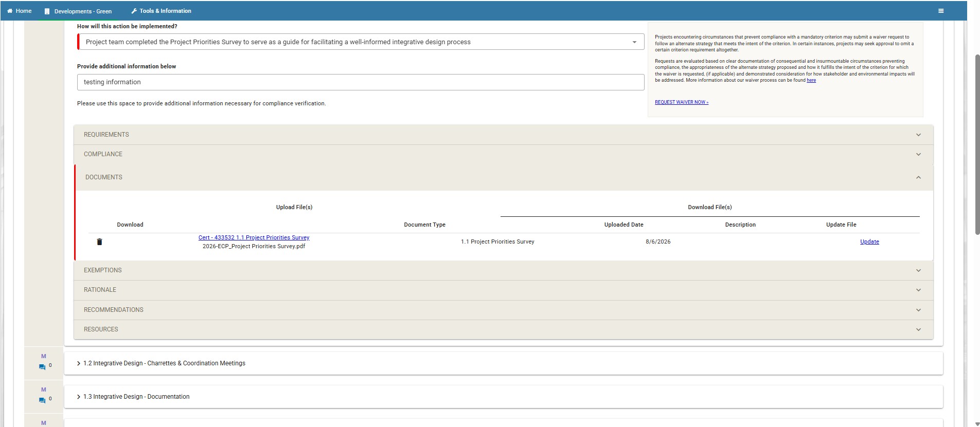Open the hamburger menu icon in top bar

point(941,11)
